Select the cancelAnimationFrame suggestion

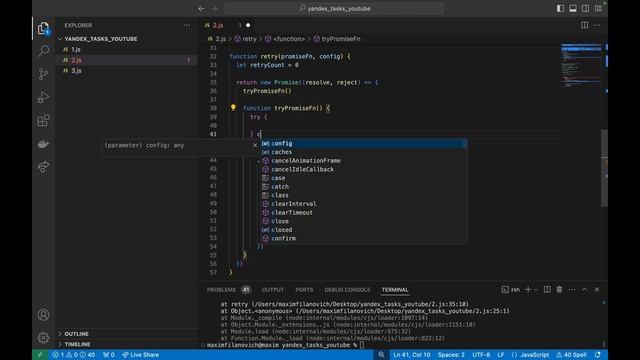coord(364,160)
